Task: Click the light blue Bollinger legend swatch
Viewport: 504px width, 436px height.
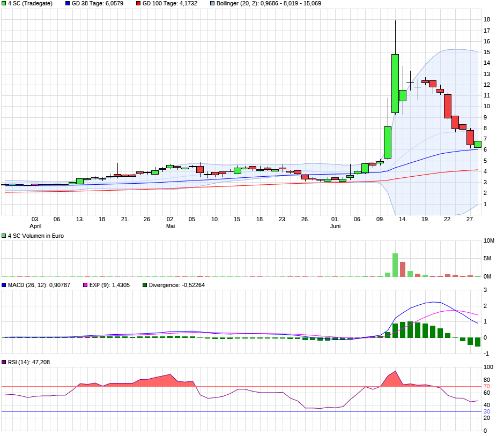Action: 212,3
